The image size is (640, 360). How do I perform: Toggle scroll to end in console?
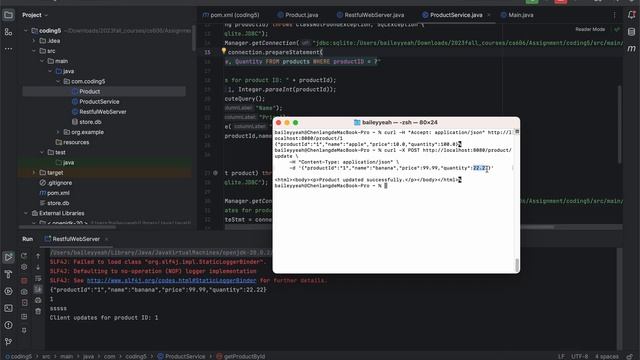coord(38,289)
